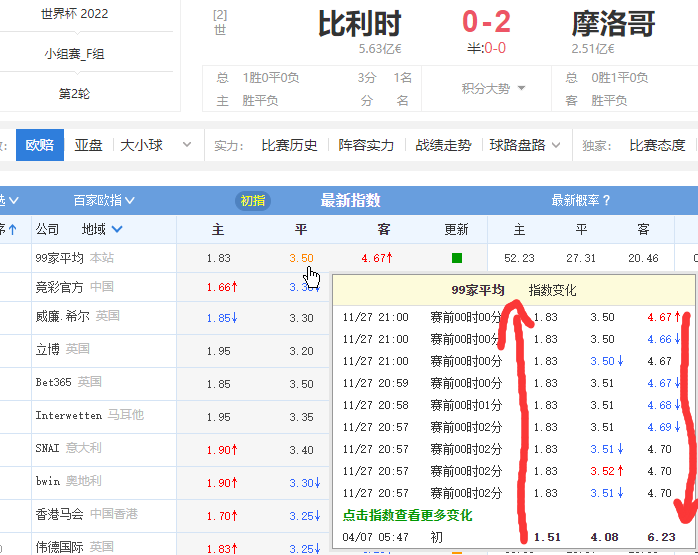
Task: Switch to the 亚盘 tab
Action: pyautogui.click(x=88, y=145)
